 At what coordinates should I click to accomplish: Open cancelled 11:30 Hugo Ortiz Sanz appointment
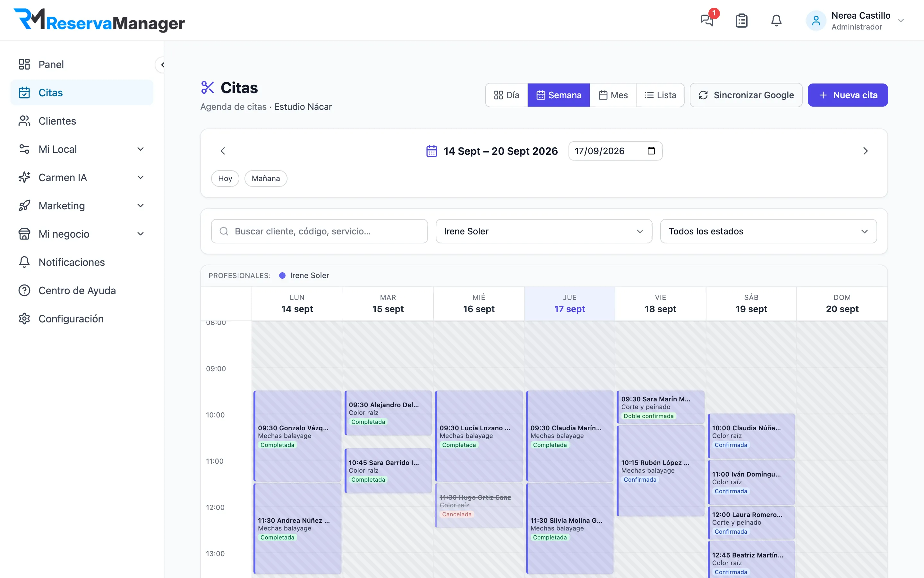pos(479,505)
